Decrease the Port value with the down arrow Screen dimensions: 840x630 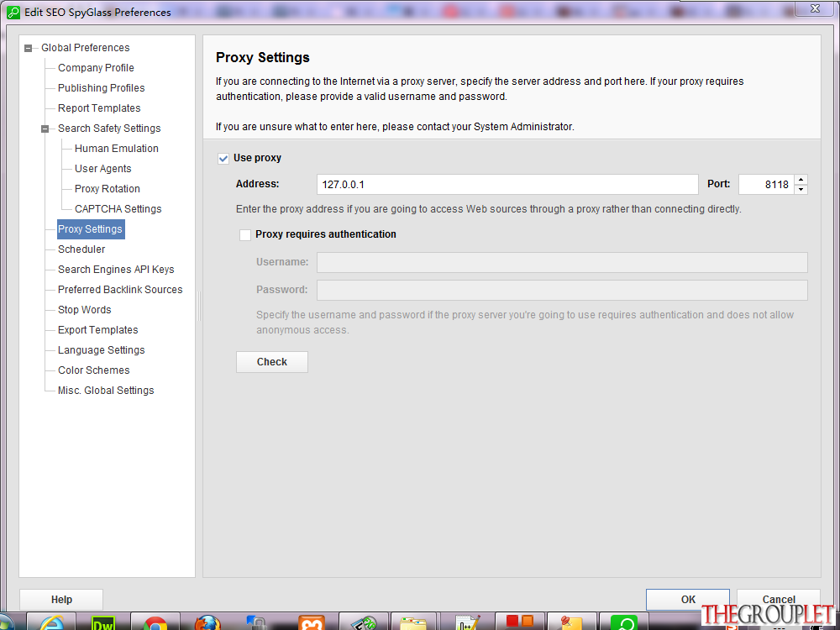click(x=801, y=189)
